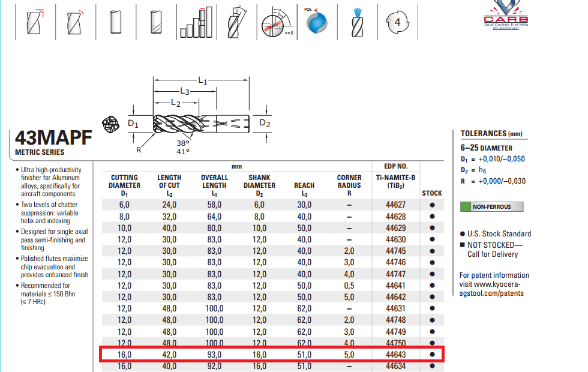Click the METRIC SERIES subtitle
588x372 pixels.
click(x=40, y=152)
